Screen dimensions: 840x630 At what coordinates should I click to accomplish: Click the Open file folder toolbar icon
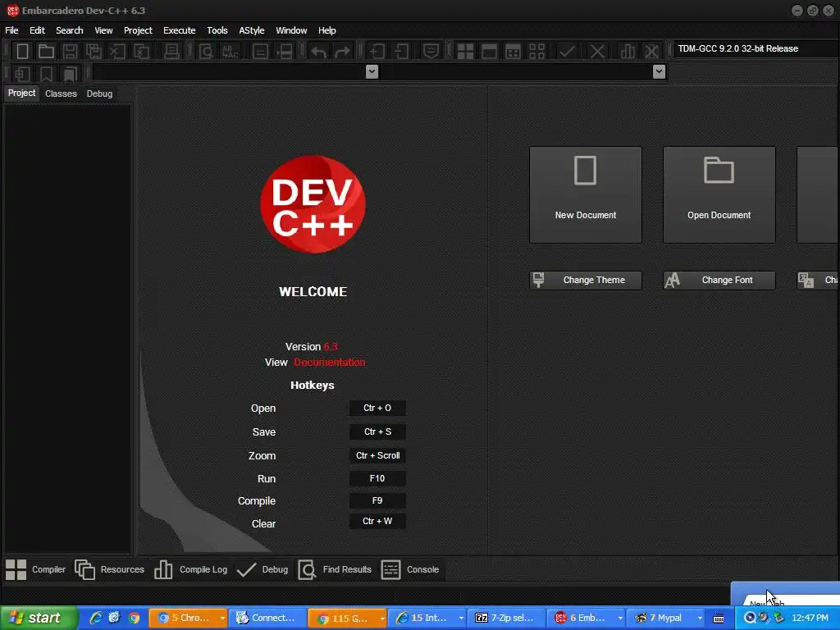[x=46, y=52]
